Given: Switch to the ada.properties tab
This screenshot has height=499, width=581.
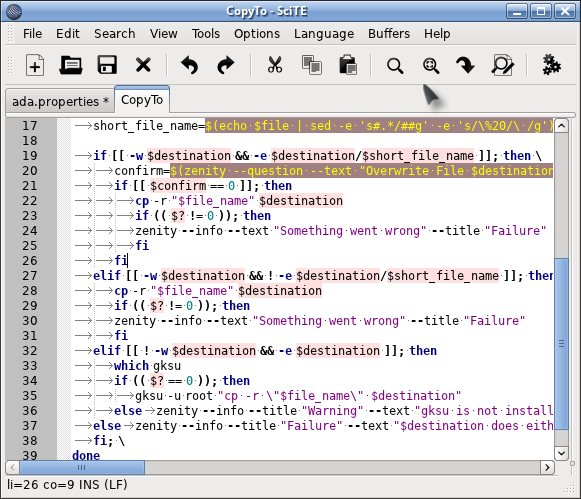Looking at the screenshot, I should pos(60,101).
